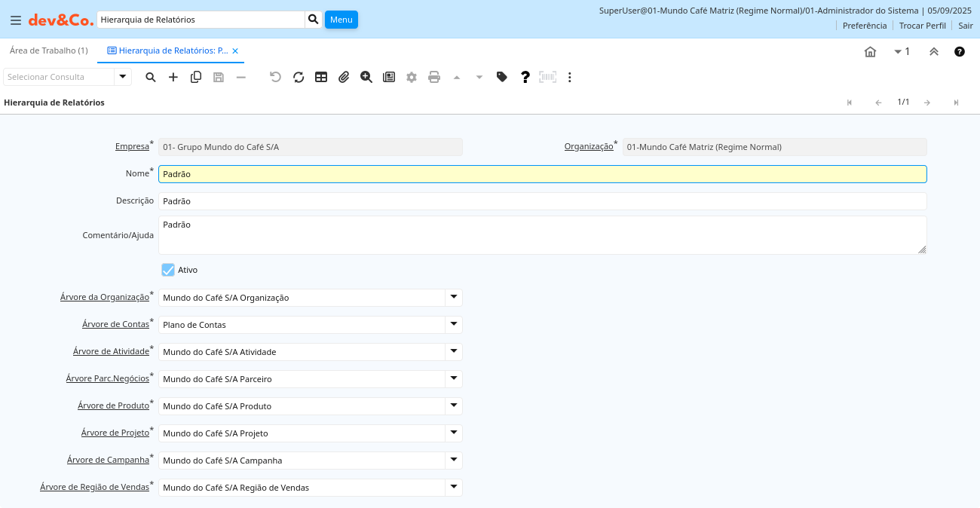Create a new record with plus icon
The height and width of the screenshot is (508, 980).
click(x=173, y=77)
